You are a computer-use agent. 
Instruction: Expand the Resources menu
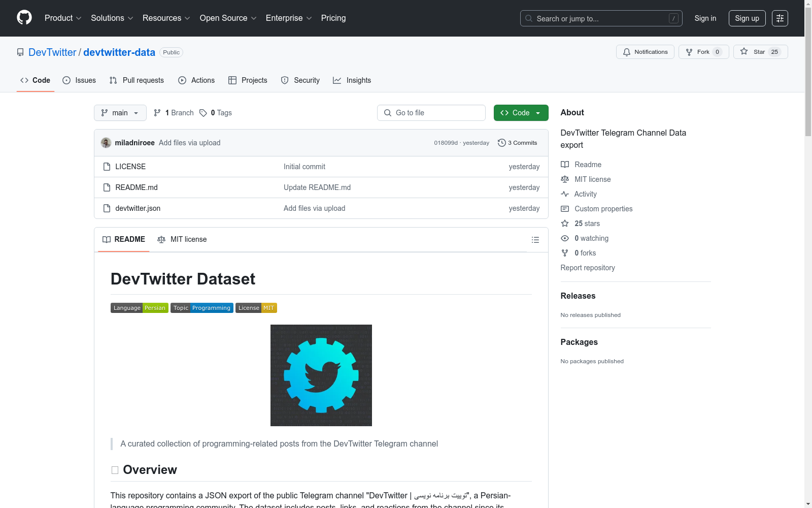[166, 18]
